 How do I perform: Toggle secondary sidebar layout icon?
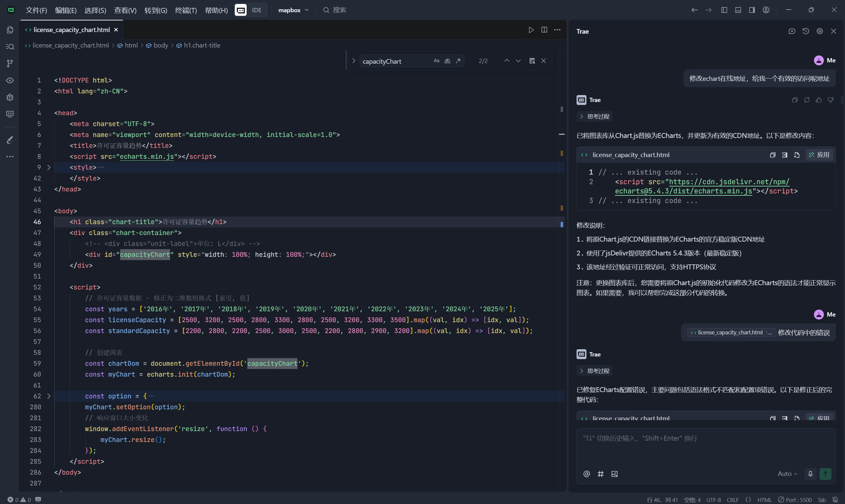752,10
